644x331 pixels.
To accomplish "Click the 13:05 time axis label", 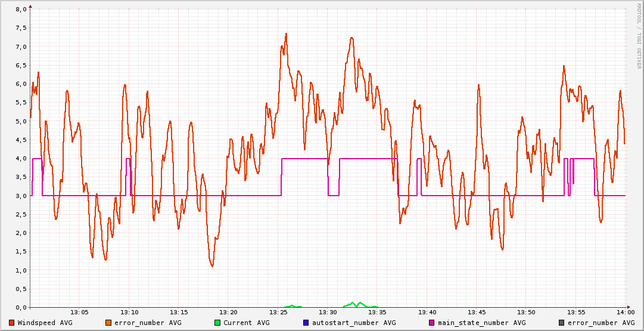I will tap(80, 313).
